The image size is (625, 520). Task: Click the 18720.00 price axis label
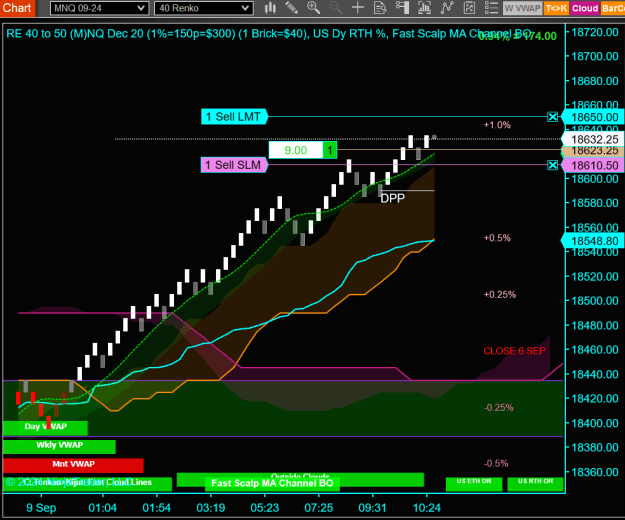tap(595, 32)
